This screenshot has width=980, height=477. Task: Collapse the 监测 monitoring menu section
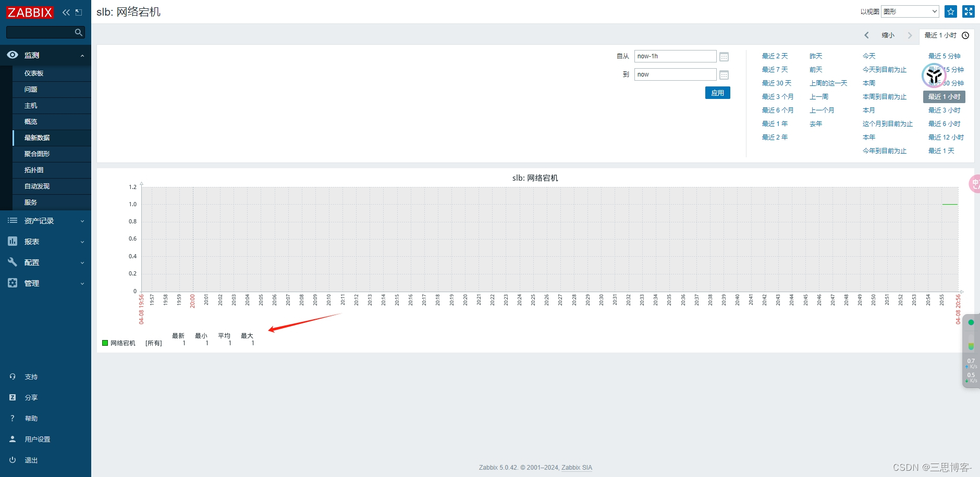pyautogui.click(x=45, y=55)
